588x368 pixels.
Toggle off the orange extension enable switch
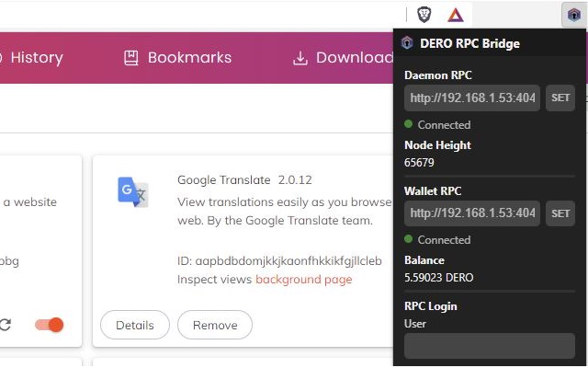coord(50,324)
